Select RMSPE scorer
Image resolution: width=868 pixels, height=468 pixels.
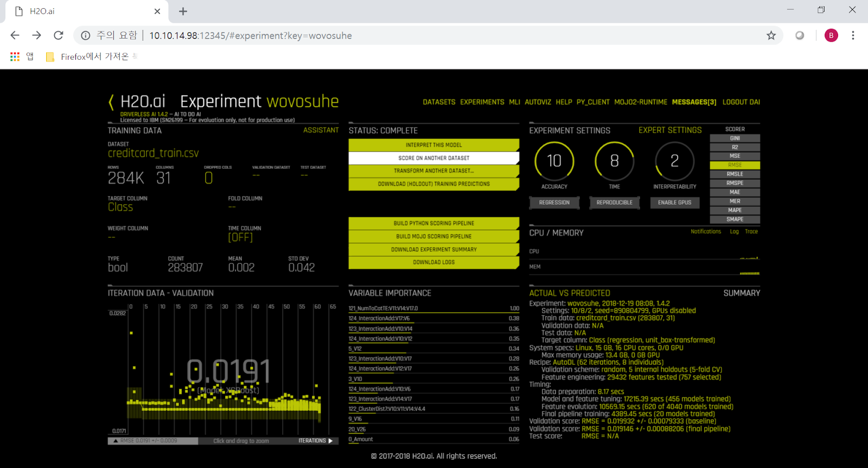(x=735, y=183)
